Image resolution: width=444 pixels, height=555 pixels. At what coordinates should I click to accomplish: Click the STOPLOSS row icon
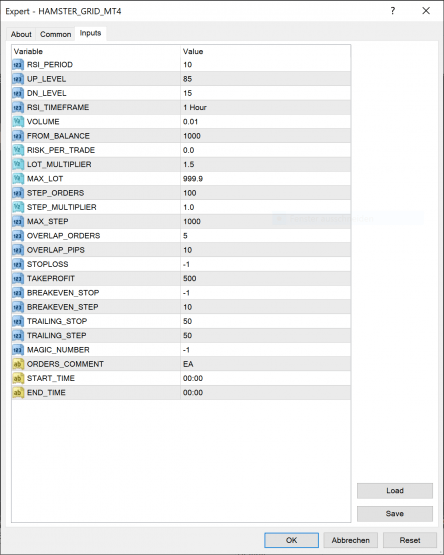coord(18,264)
